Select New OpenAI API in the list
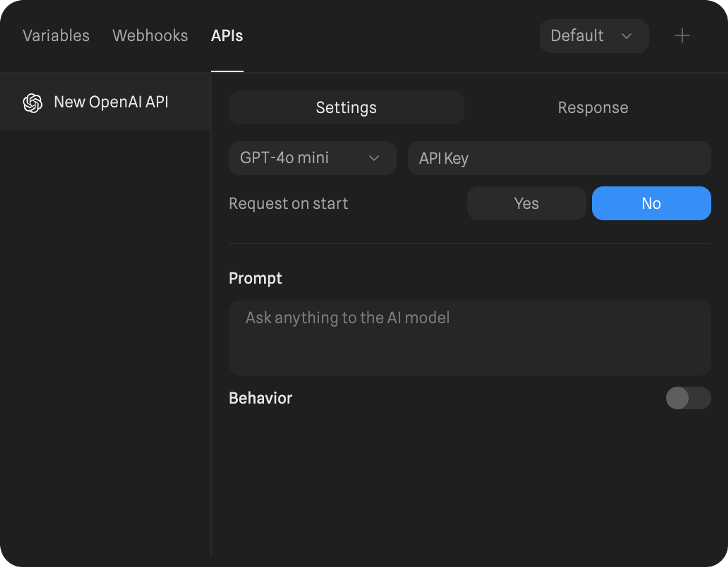 click(111, 102)
